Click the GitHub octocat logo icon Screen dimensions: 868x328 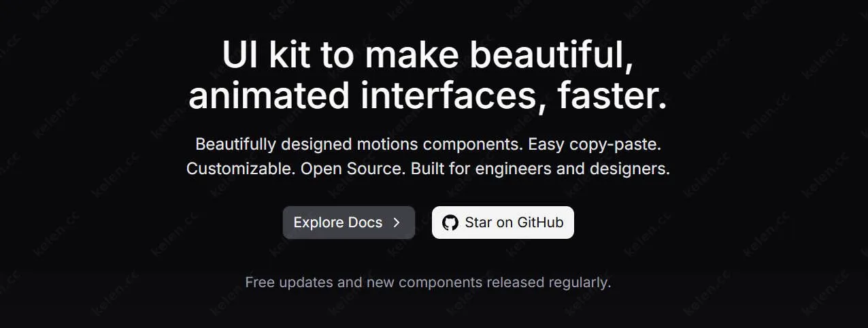450,223
